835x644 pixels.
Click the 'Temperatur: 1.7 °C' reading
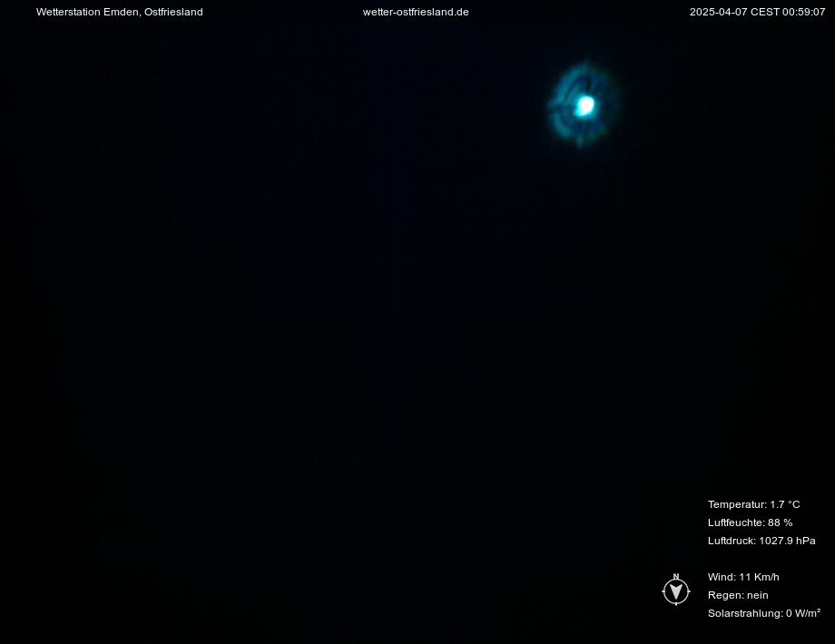(753, 504)
